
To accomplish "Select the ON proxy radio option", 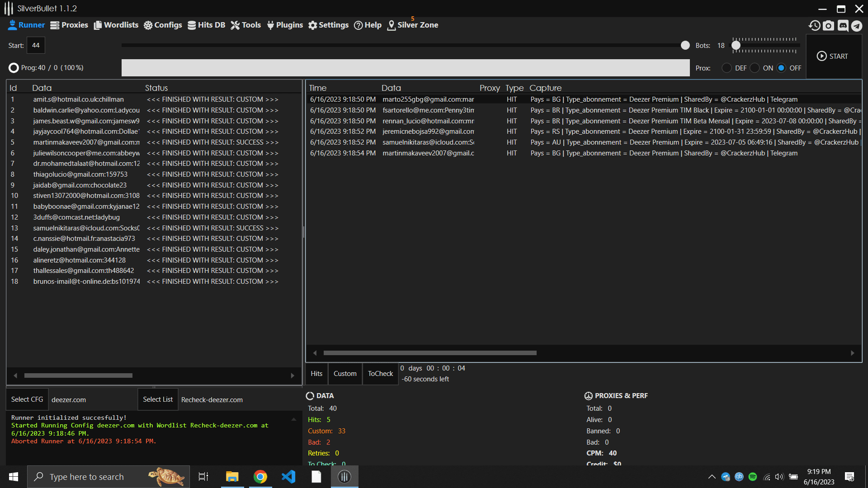I will (x=755, y=68).
